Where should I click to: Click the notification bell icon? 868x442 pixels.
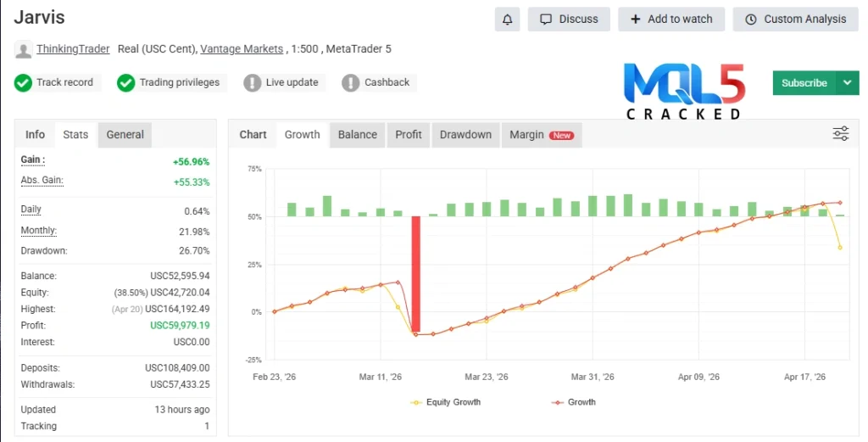click(507, 20)
